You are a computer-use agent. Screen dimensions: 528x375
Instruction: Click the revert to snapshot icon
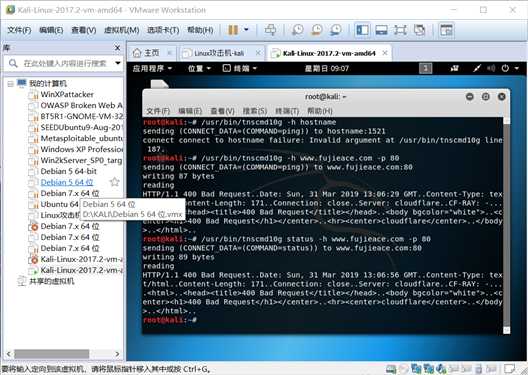click(x=317, y=30)
